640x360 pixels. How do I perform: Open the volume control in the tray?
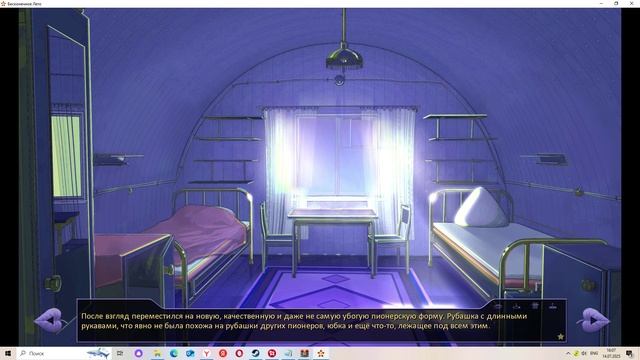point(584,353)
